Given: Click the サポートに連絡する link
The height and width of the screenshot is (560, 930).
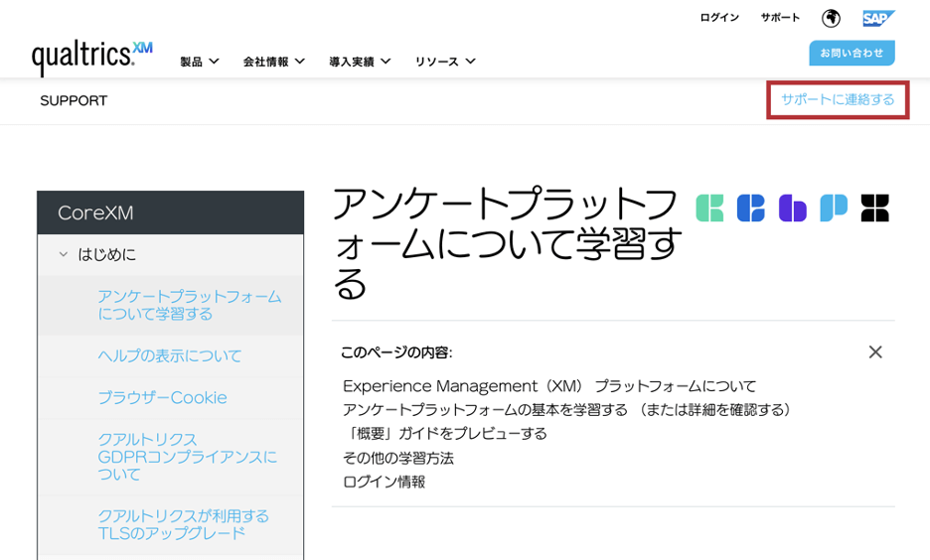Looking at the screenshot, I should coord(838,99).
